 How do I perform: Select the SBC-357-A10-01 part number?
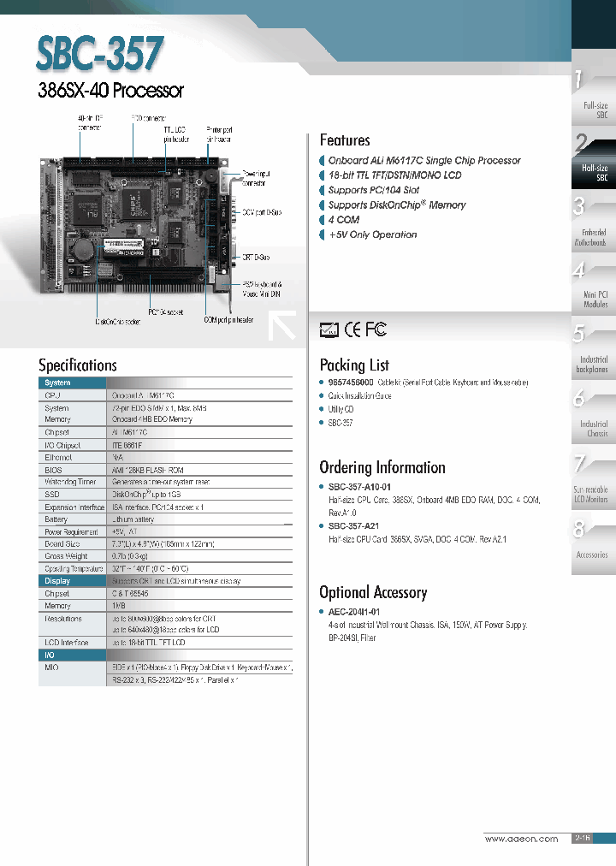[359, 487]
